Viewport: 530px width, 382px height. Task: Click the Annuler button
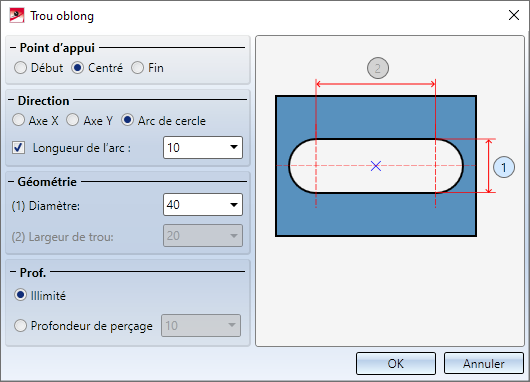[x=484, y=363]
